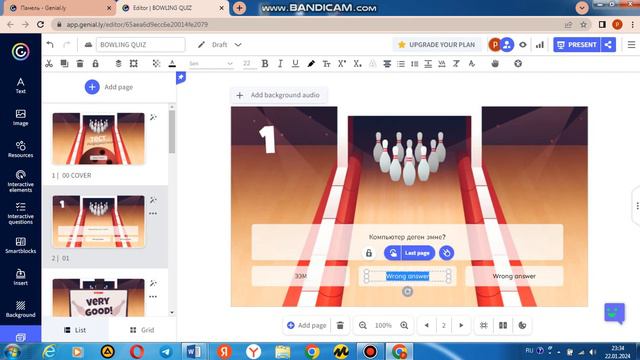The width and height of the screenshot is (640, 360).
Task: Switch to Grid view tab
Action: coord(142,330)
